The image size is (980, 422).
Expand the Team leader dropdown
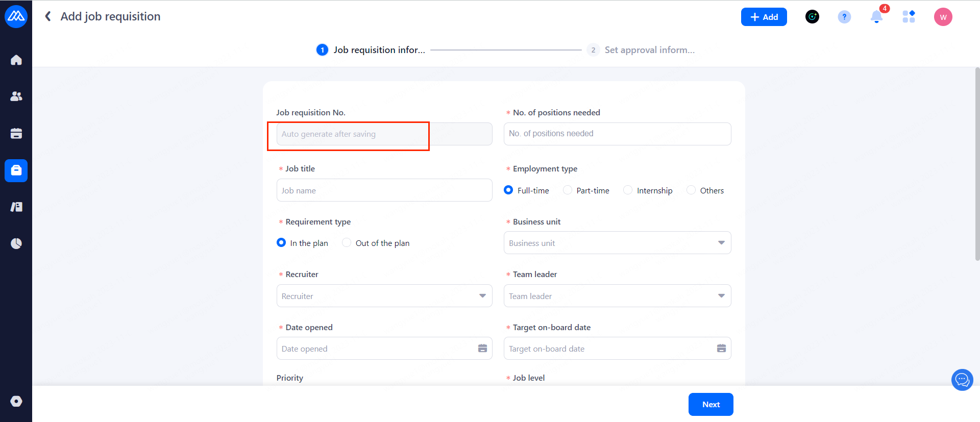[x=617, y=296]
